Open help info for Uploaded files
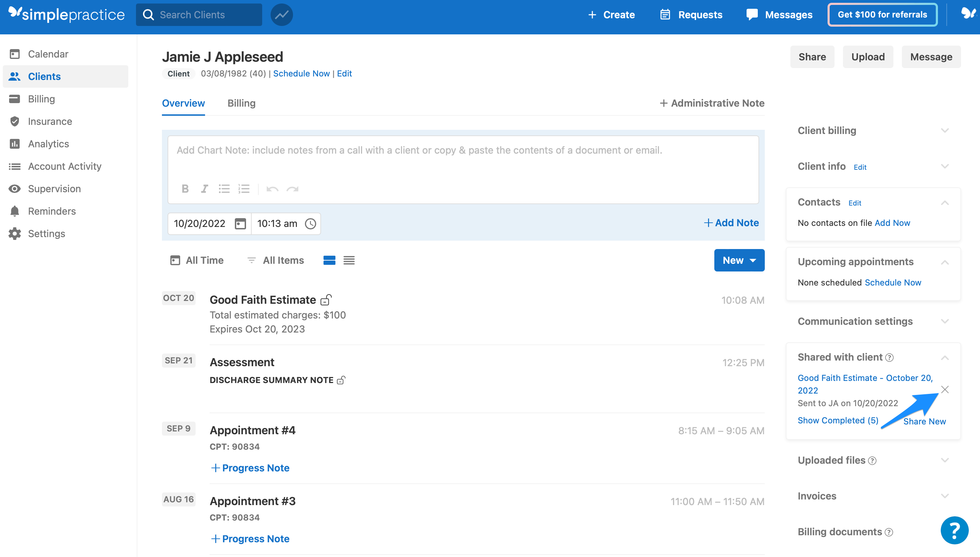The image size is (980, 557). point(872,461)
